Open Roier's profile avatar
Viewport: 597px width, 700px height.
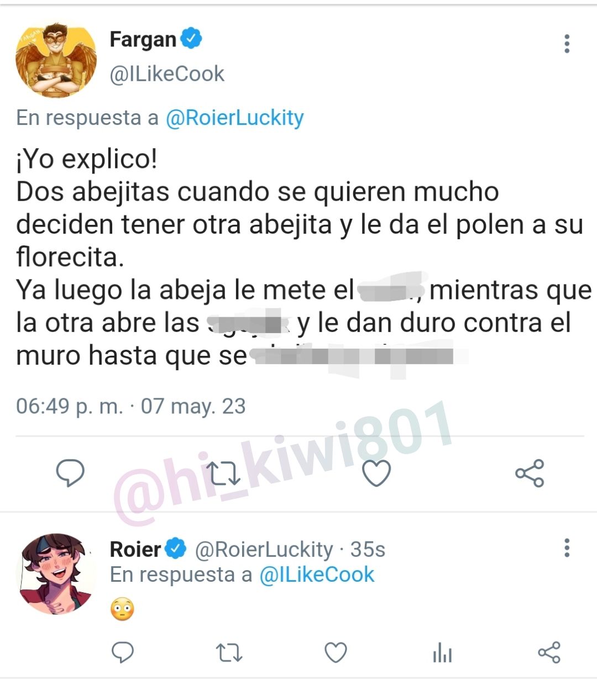56,574
